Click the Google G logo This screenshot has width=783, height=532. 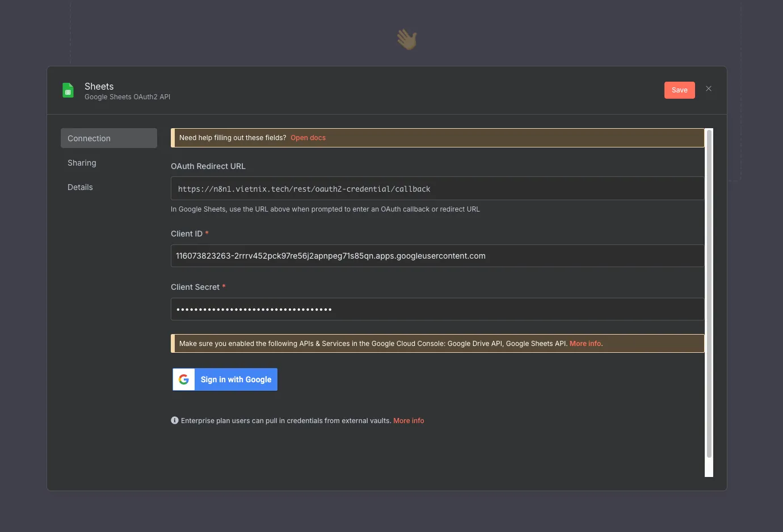click(184, 379)
